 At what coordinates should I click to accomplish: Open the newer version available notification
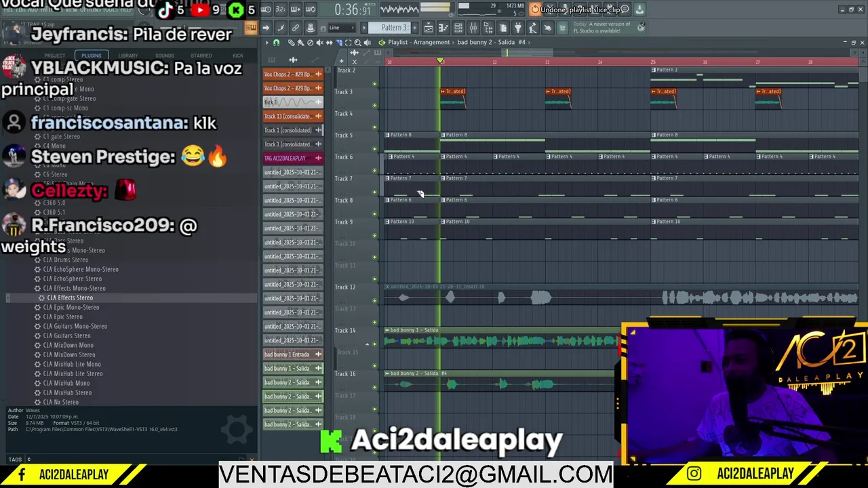click(608, 28)
